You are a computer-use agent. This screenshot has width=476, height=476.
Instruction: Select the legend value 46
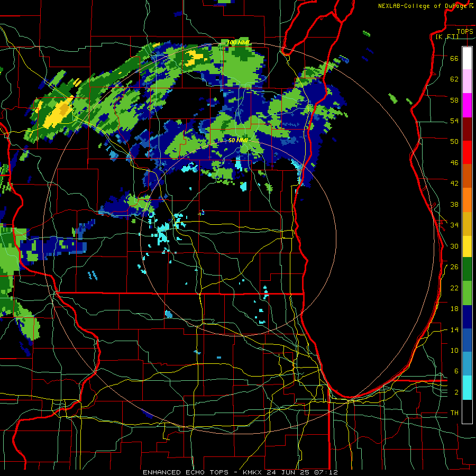click(454, 163)
